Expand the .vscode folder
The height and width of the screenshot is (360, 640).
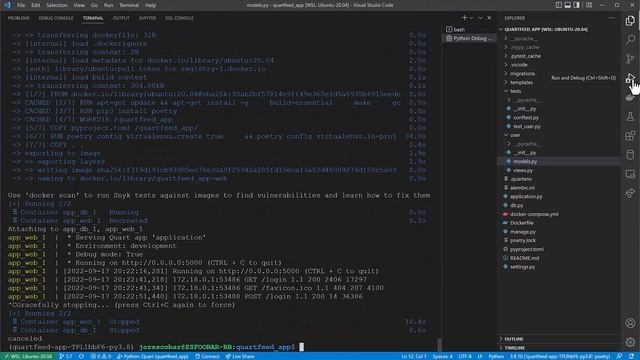(519, 64)
